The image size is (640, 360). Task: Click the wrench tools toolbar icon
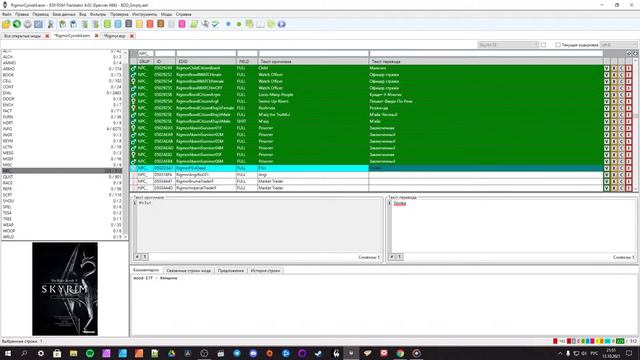pyautogui.click(x=51, y=24)
